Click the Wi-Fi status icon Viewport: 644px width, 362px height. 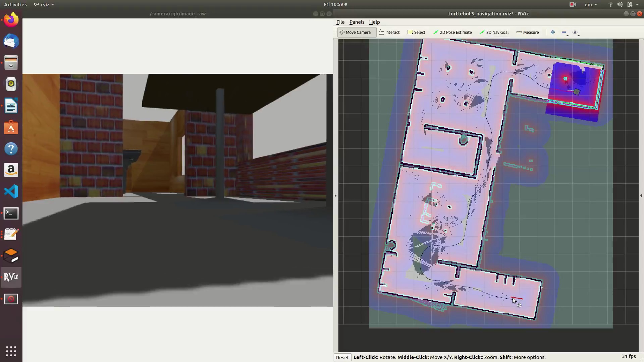610,4
